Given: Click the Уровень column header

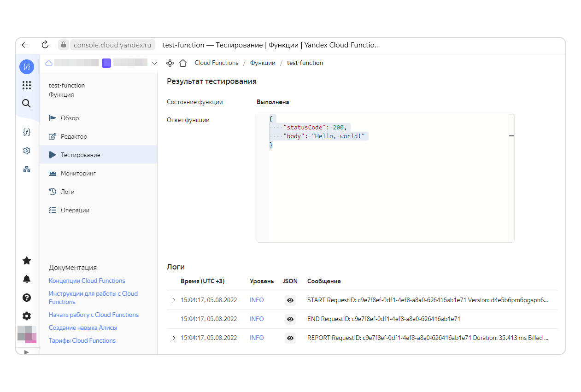Looking at the screenshot, I should tap(262, 281).
